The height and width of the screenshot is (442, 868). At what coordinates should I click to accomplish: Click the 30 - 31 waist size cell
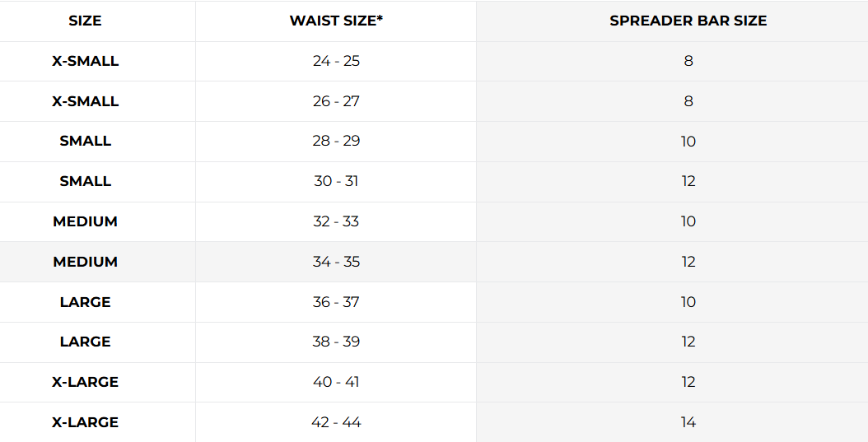click(336, 181)
